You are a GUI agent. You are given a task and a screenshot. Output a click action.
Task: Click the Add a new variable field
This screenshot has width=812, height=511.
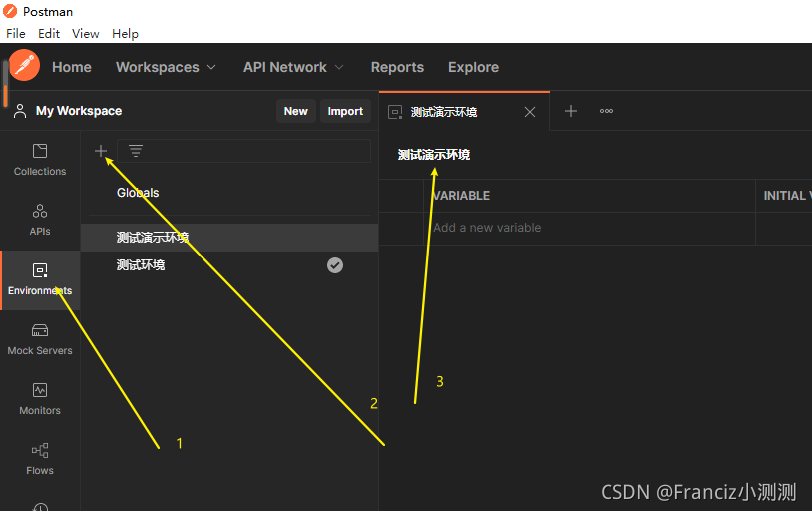[x=591, y=228]
